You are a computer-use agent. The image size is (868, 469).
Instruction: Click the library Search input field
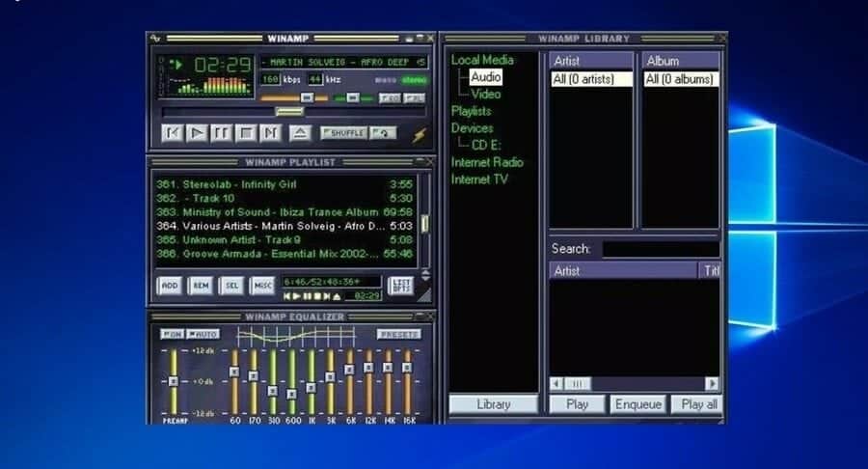coord(661,249)
